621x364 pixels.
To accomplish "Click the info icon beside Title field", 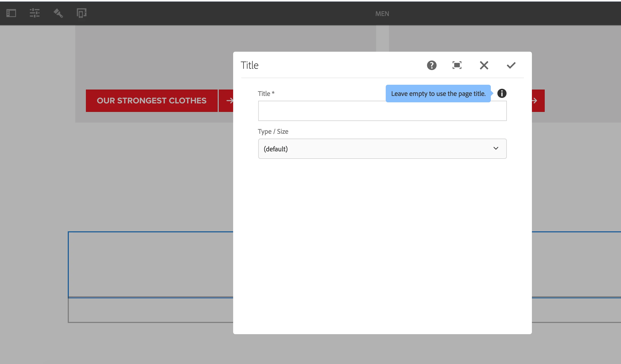I will [x=502, y=94].
